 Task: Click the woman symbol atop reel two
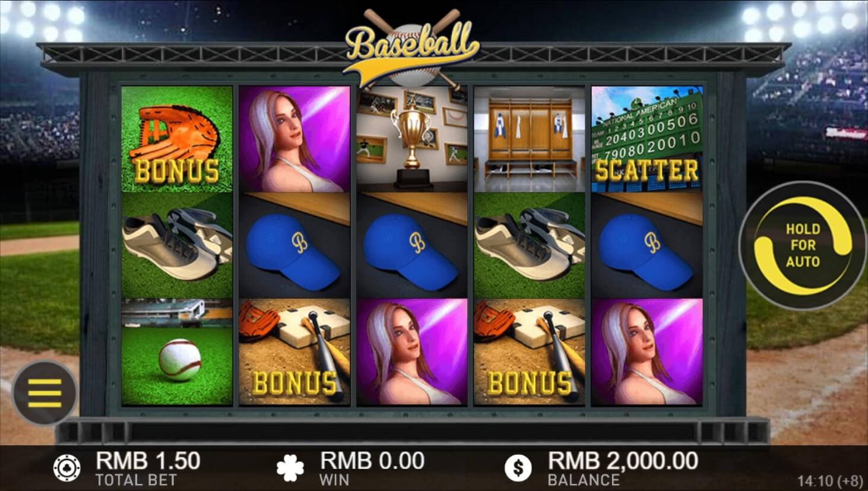(294, 139)
